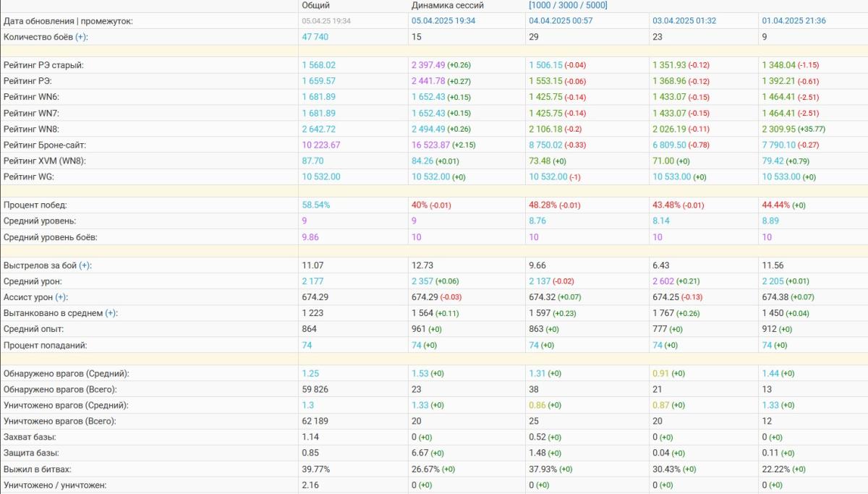The image size is (868, 494).
Task: Click overall XVM value 87.70
Action: click(312, 161)
